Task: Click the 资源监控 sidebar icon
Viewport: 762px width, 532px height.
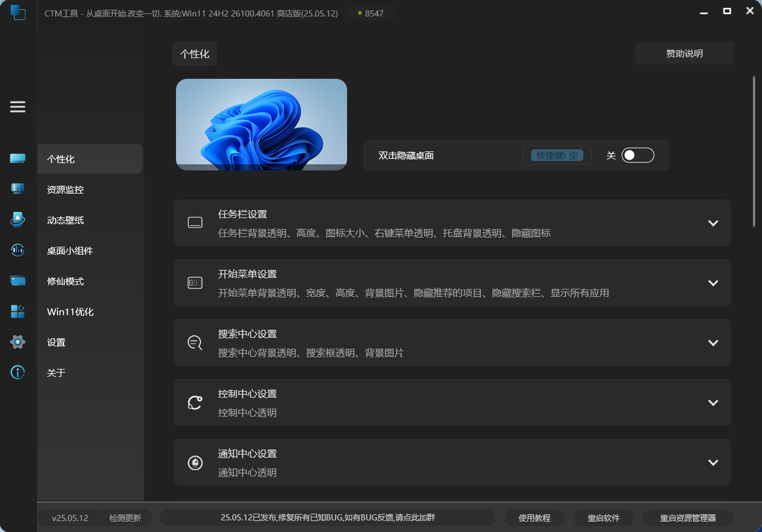Action: coord(18,189)
